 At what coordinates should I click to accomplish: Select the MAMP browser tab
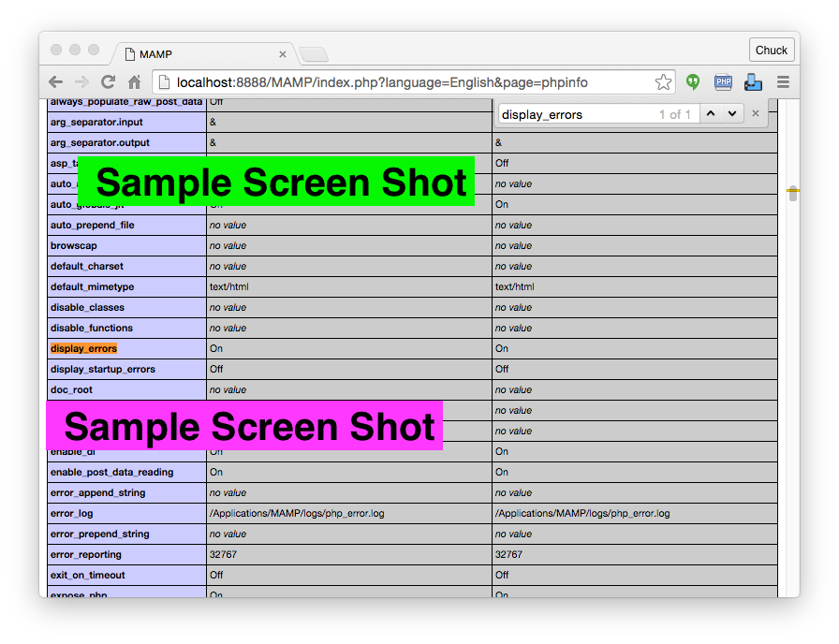pos(203,54)
